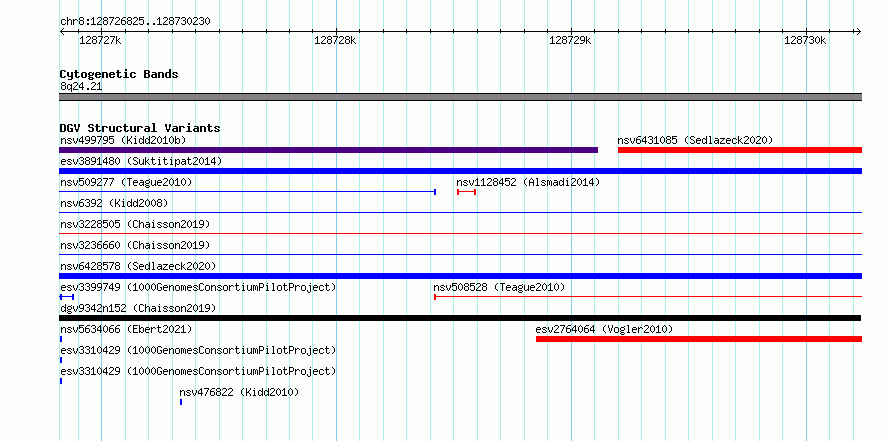Click the esv3891480 (Suktitipat2014) label
890x441 pixels.
[x=141, y=161]
